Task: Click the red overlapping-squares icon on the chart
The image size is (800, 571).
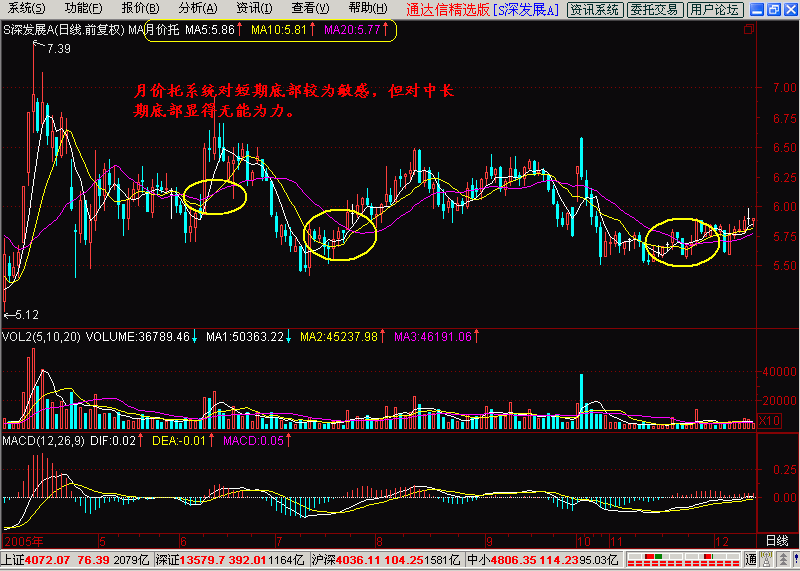Action: coord(750,30)
